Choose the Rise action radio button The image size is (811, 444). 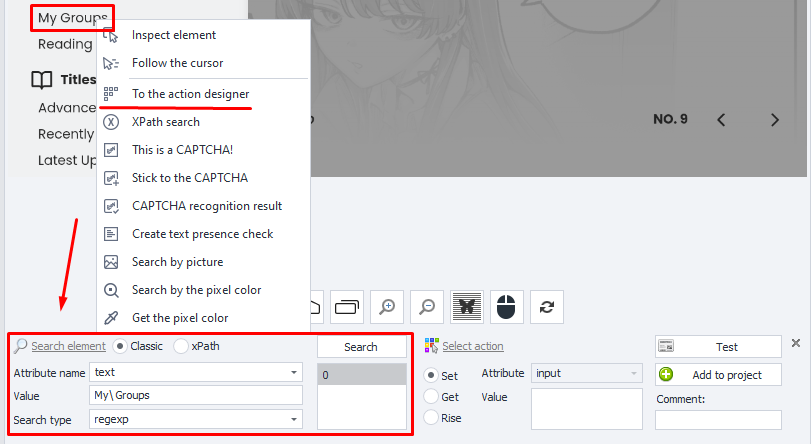(431, 418)
